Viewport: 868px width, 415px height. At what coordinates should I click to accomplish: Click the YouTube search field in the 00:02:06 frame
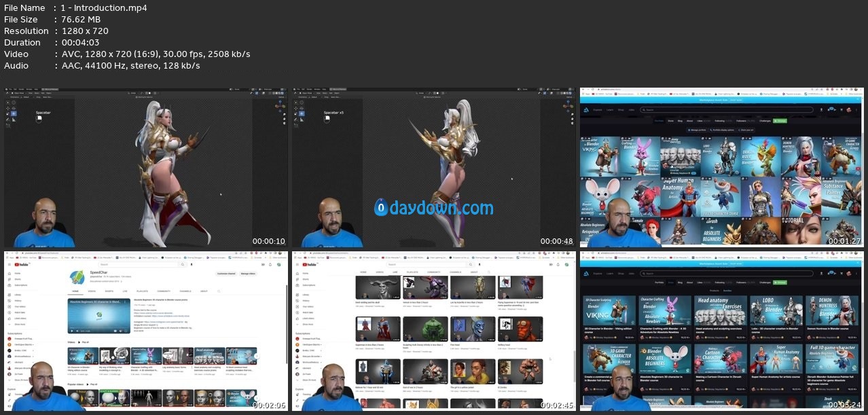pyautogui.click(x=139, y=264)
